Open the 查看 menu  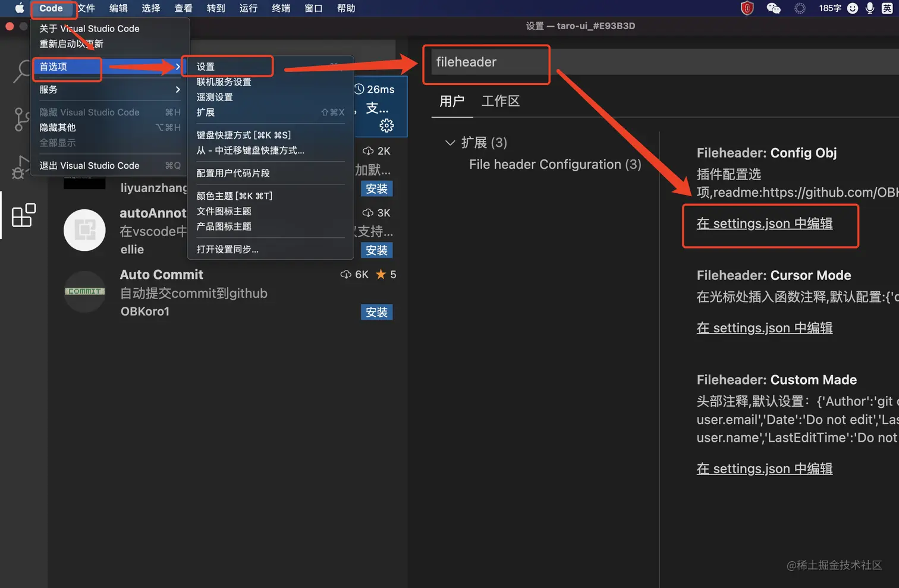pyautogui.click(x=183, y=8)
